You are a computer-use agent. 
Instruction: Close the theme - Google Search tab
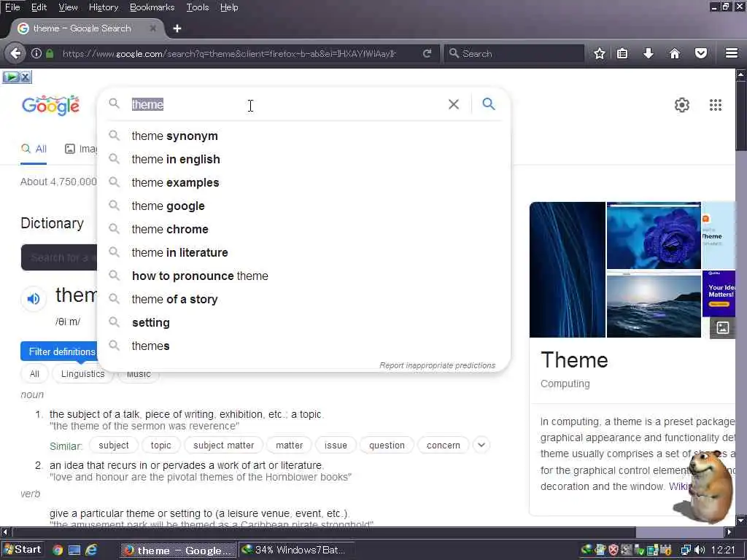point(153,28)
